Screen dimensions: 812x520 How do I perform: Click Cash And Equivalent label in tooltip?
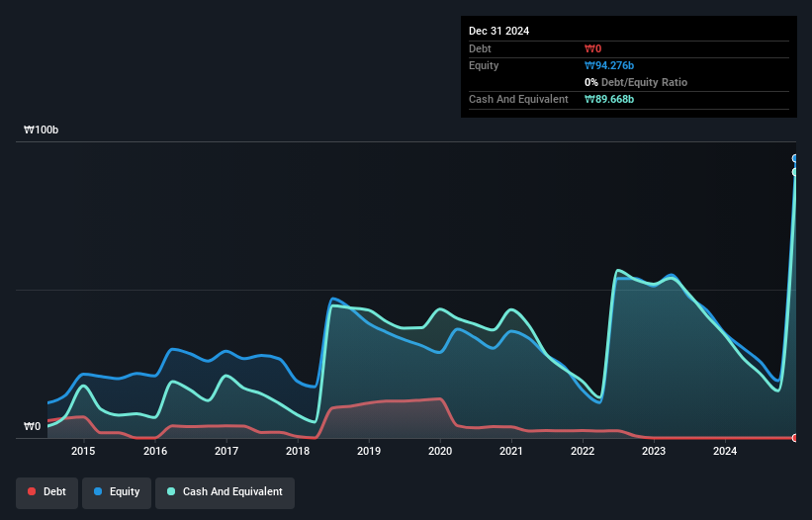518,99
